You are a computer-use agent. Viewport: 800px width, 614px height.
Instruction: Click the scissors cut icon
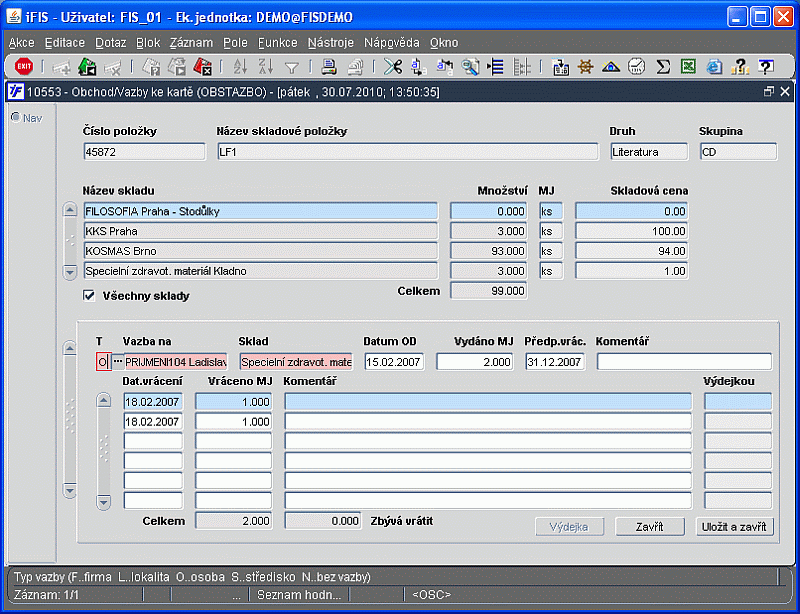(x=392, y=67)
